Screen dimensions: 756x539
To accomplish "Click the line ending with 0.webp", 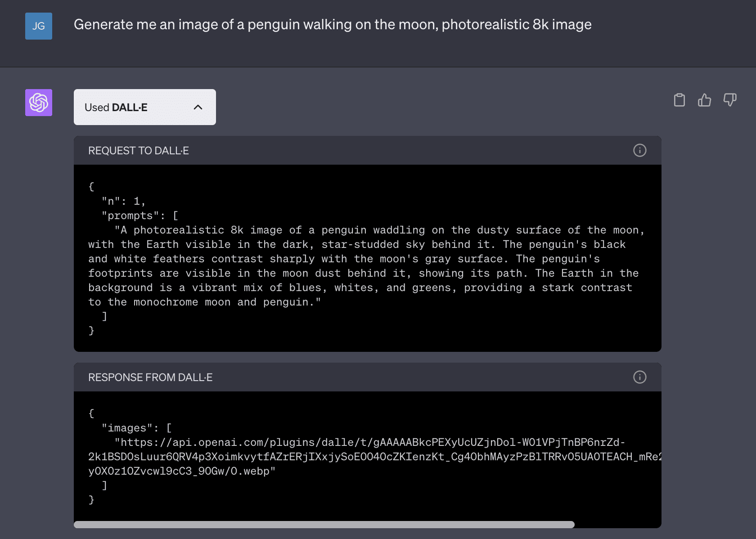I will click(182, 471).
